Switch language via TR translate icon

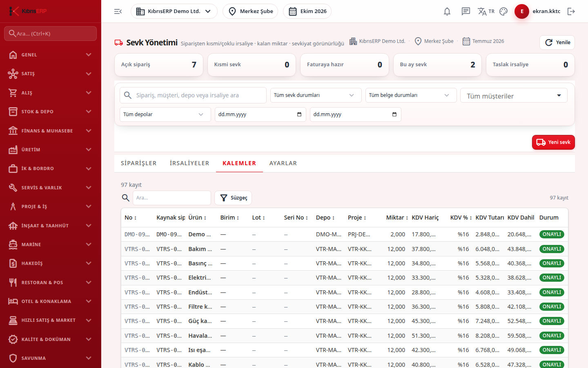pyautogui.click(x=486, y=11)
